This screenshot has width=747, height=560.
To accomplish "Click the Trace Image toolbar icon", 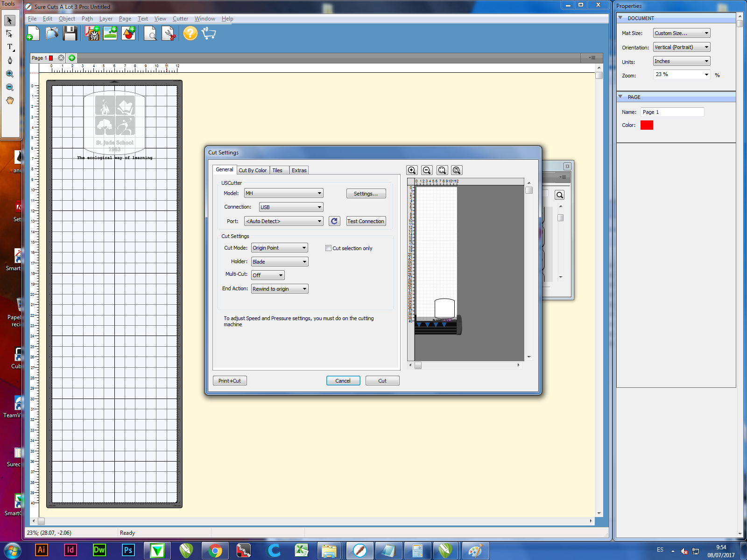I will coord(110,33).
